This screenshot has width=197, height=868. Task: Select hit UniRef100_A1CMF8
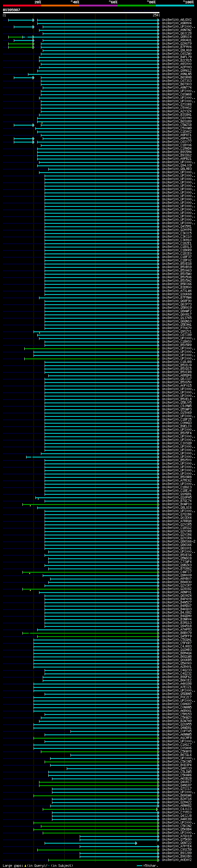[176, 738]
